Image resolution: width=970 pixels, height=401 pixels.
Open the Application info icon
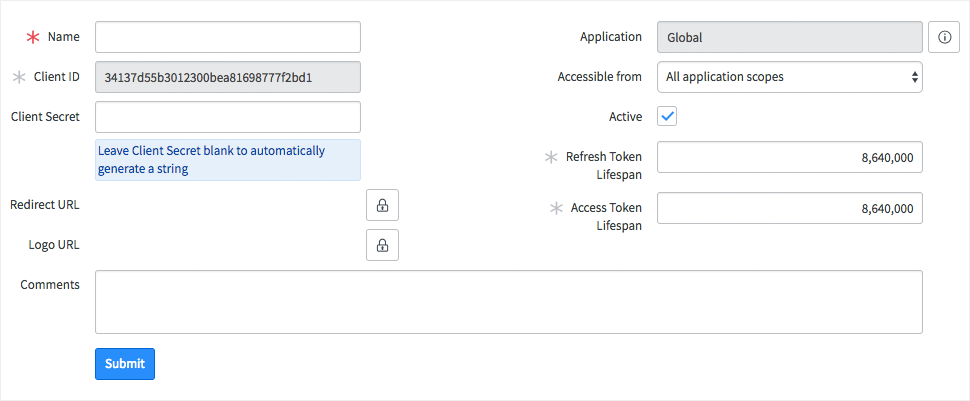944,37
